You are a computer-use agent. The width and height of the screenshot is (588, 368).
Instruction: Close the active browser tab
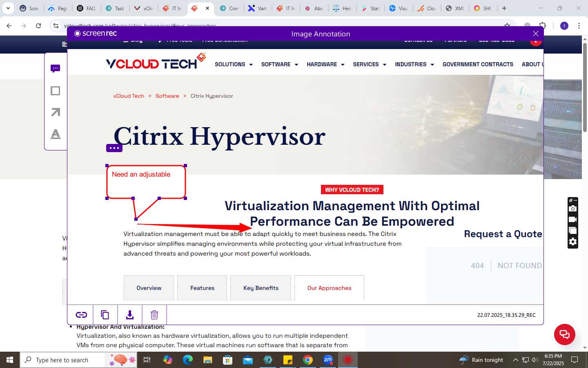tap(207, 8)
